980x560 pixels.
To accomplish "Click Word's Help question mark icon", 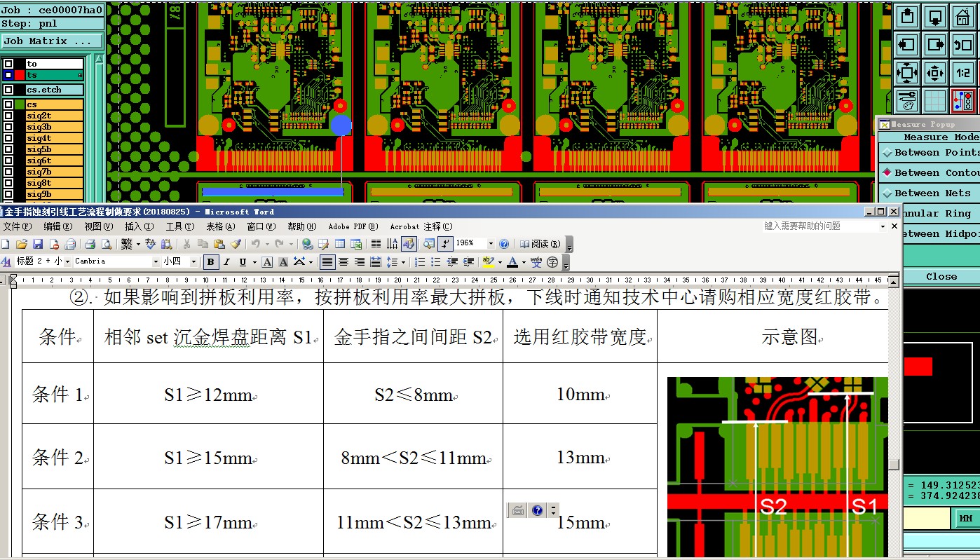I will coord(504,244).
